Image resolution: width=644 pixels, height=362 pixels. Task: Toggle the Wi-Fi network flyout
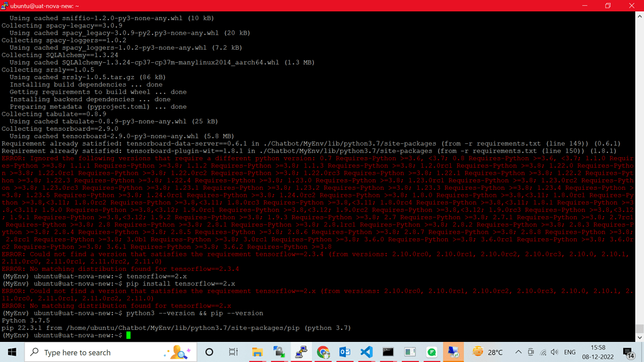coord(543,352)
